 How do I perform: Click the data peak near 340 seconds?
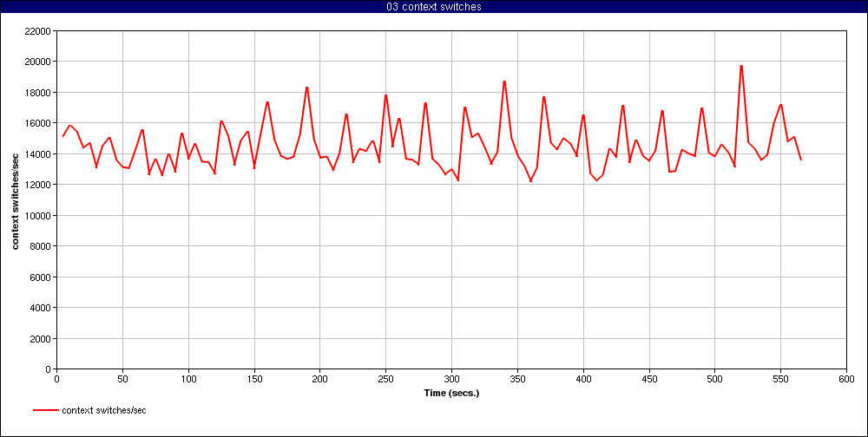pyautogui.click(x=504, y=82)
